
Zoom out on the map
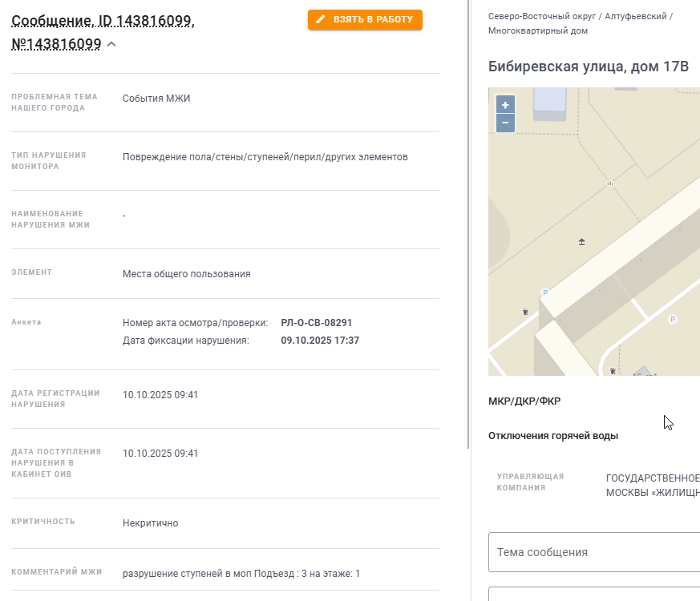505,123
